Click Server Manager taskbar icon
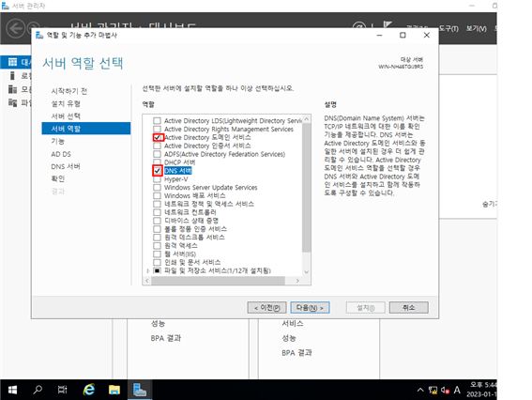This screenshot has height=400, width=532. pos(140,390)
